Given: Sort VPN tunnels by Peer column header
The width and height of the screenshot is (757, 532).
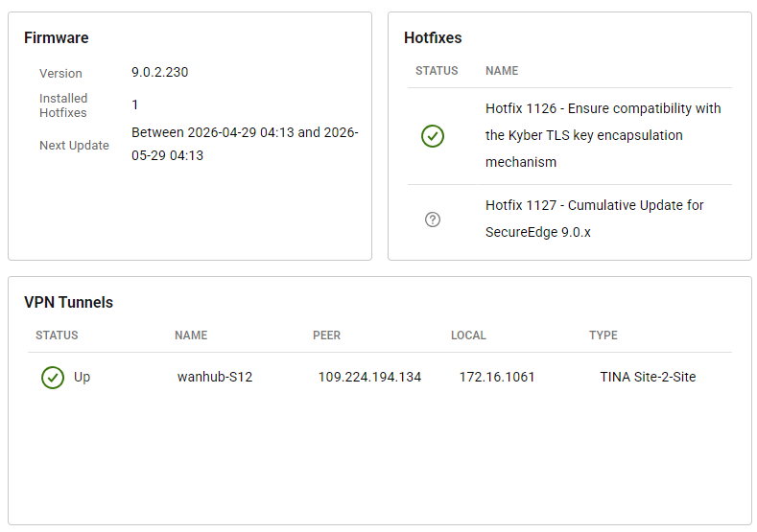Looking at the screenshot, I should 326,335.
